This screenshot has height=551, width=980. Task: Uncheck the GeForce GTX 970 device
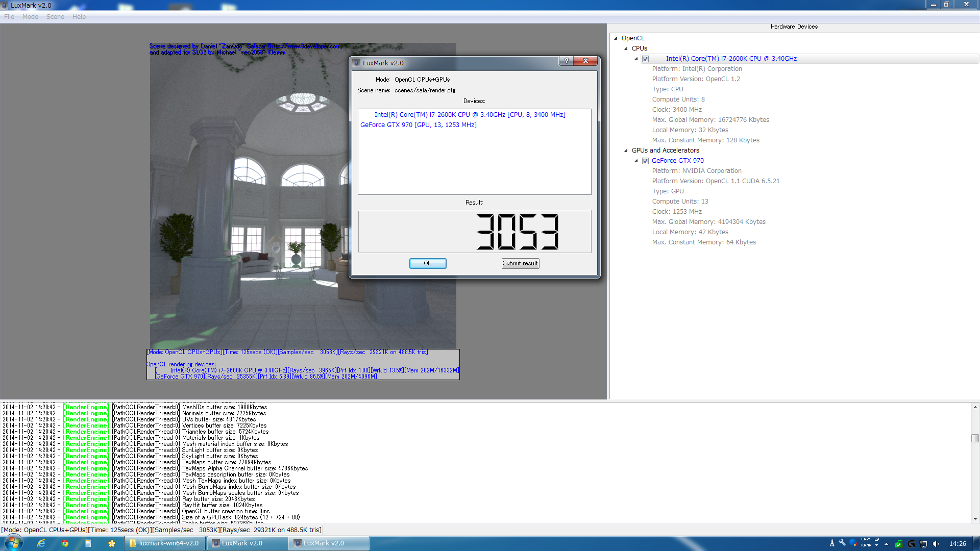coord(645,161)
